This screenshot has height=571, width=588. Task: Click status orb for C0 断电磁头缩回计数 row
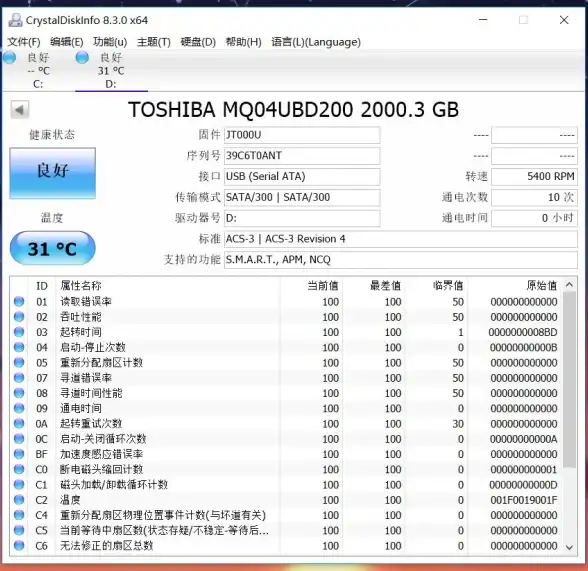(x=19, y=469)
